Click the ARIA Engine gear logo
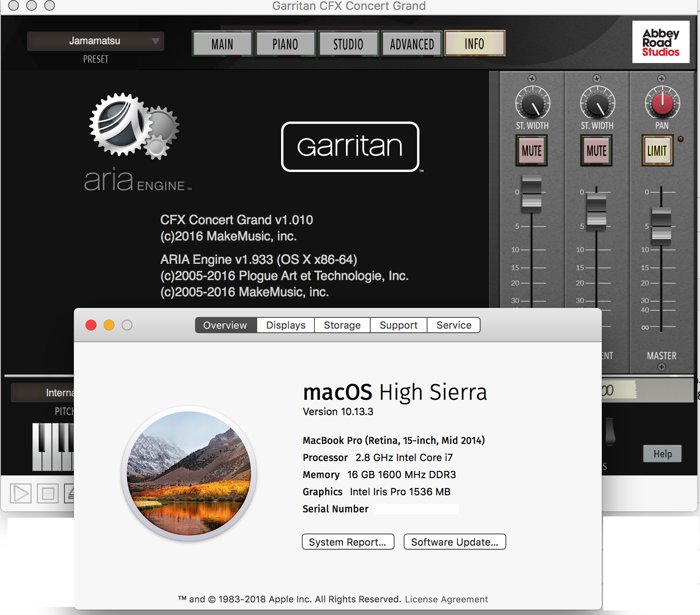 tap(133, 126)
